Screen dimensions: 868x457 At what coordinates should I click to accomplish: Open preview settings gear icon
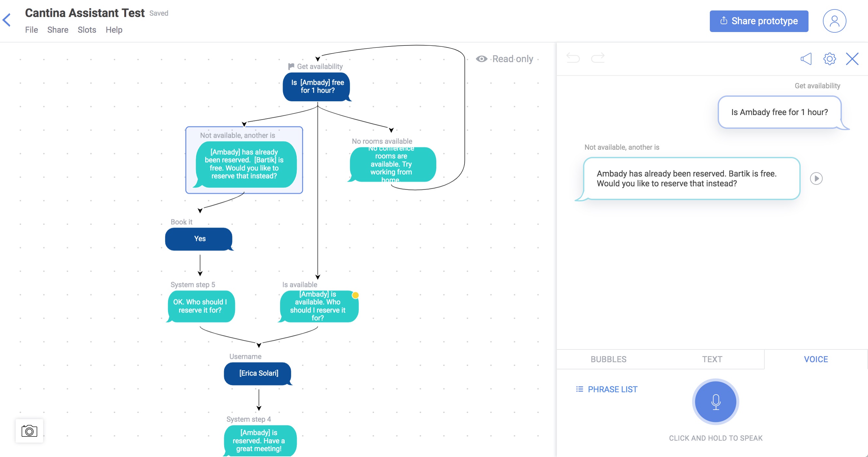click(829, 59)
